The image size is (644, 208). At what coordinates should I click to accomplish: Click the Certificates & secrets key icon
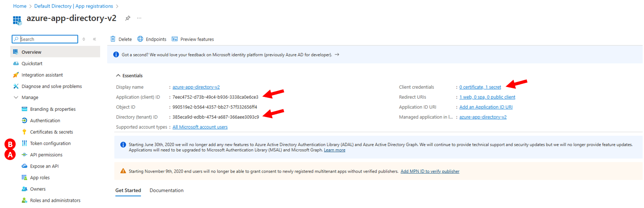[24, 132]
